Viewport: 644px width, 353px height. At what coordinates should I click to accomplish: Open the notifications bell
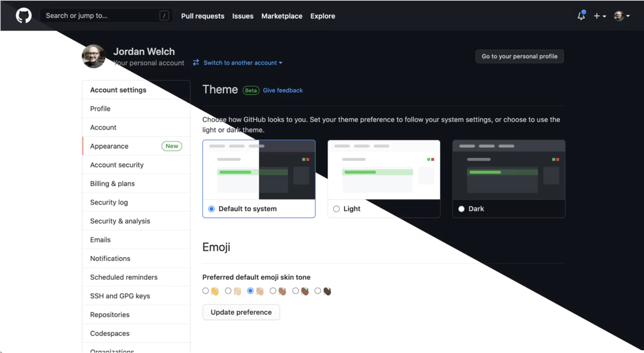581,16
